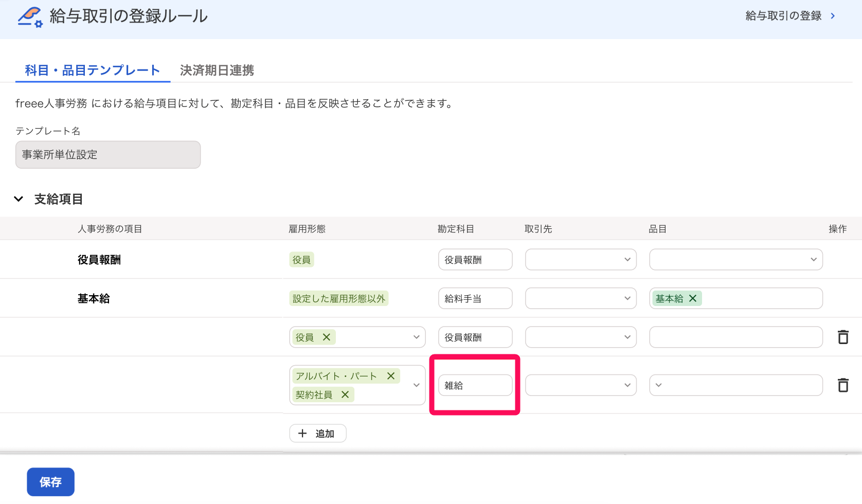The height and width of the screenshot is (504, 862).
Task: Click the 給与取引の登録ルール page title
Action: click(129, 16)
